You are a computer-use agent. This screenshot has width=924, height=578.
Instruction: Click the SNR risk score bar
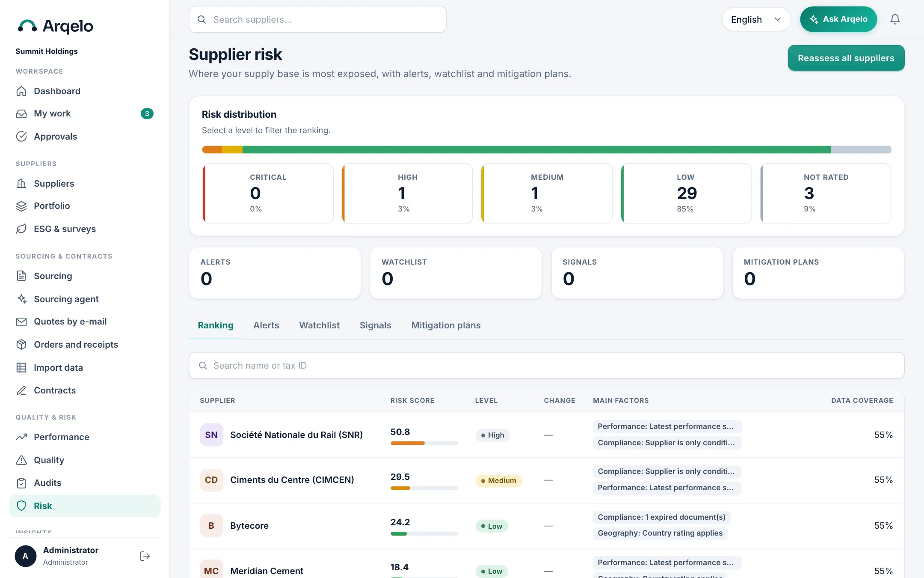(424, 443)
